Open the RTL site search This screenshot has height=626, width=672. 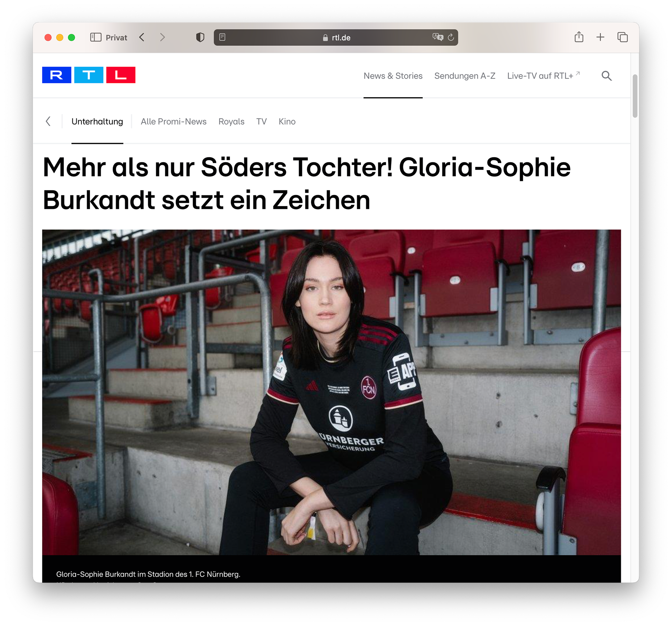(607, 76)
